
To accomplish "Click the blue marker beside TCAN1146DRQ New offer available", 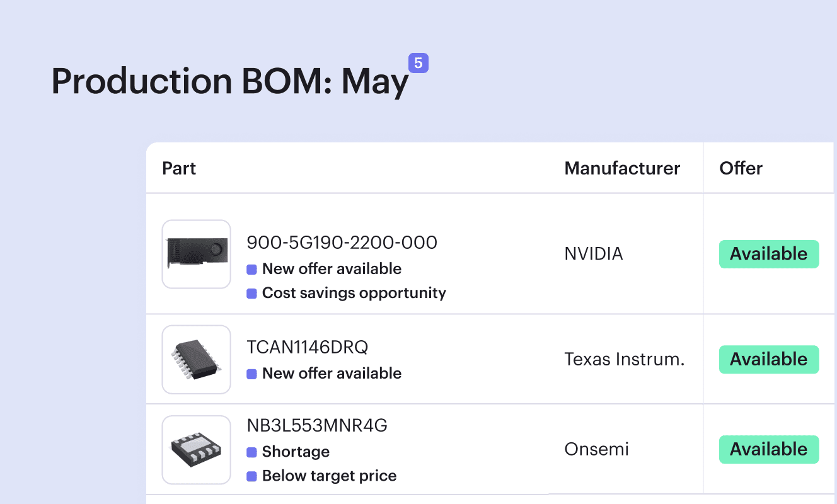I will click(x=251, y=374).
